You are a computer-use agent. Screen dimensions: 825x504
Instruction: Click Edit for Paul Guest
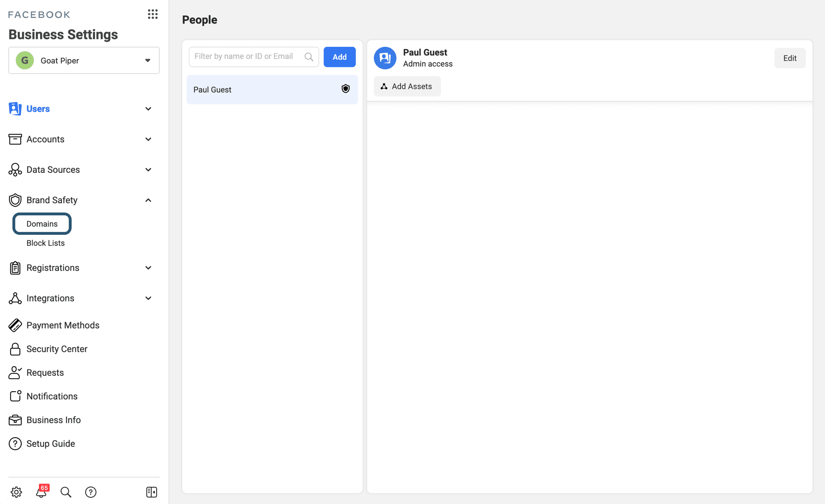pyautogui.click(x=789, y=58)
